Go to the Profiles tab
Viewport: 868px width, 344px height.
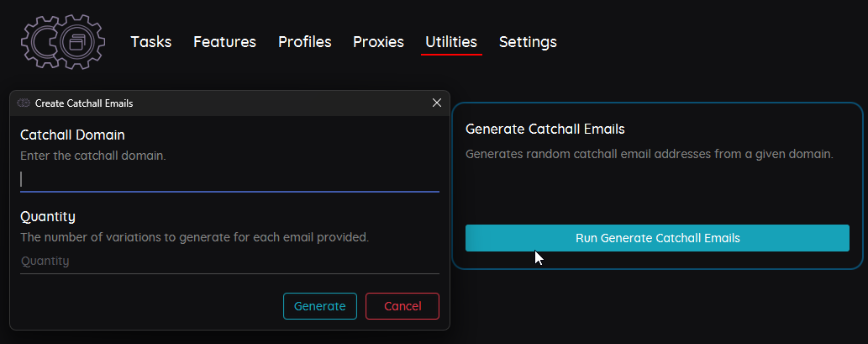click(x=304, y=41)
